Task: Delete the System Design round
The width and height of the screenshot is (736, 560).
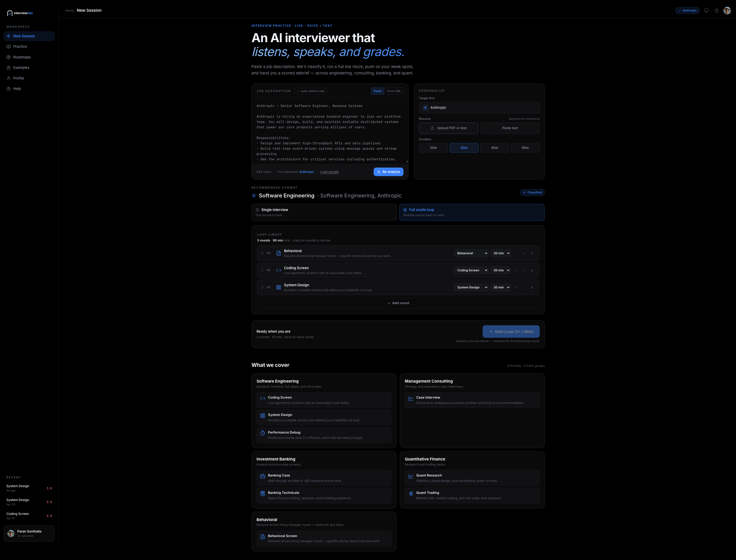Action: 532,287
